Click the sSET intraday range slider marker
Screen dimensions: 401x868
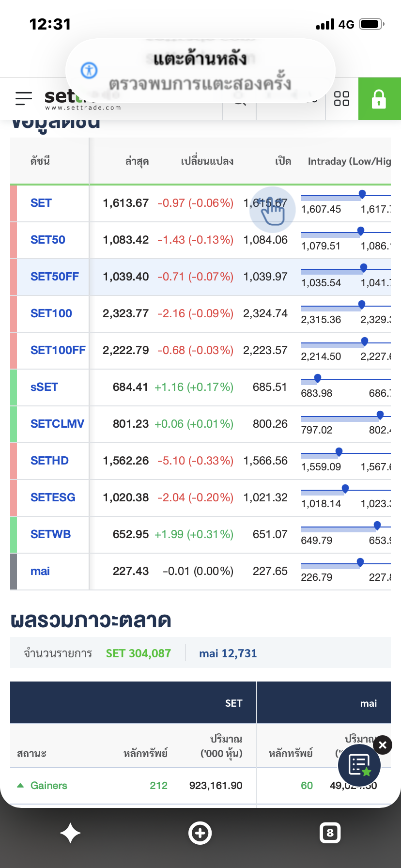coord(318,378)
